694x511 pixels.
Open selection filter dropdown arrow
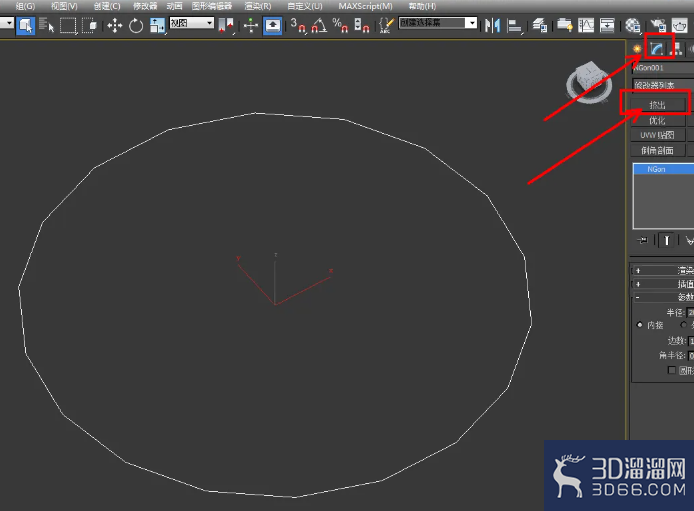(x=7, y=23)
